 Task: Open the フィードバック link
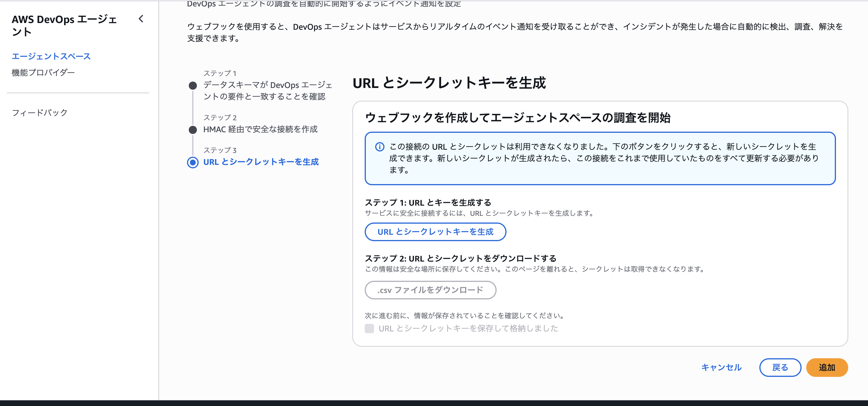tap(40, 112)
